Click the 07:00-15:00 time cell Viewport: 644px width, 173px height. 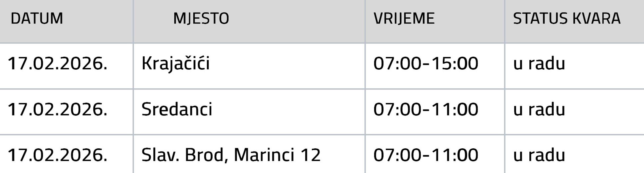tap(426, 63)
